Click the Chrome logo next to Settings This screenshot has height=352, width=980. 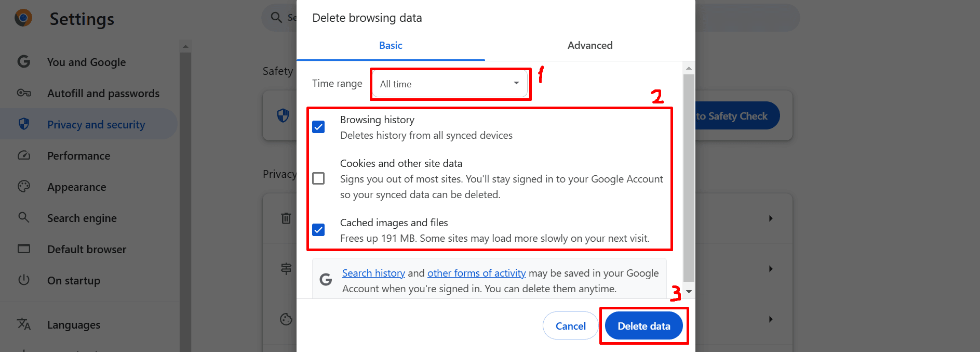(x=23, y=18)
